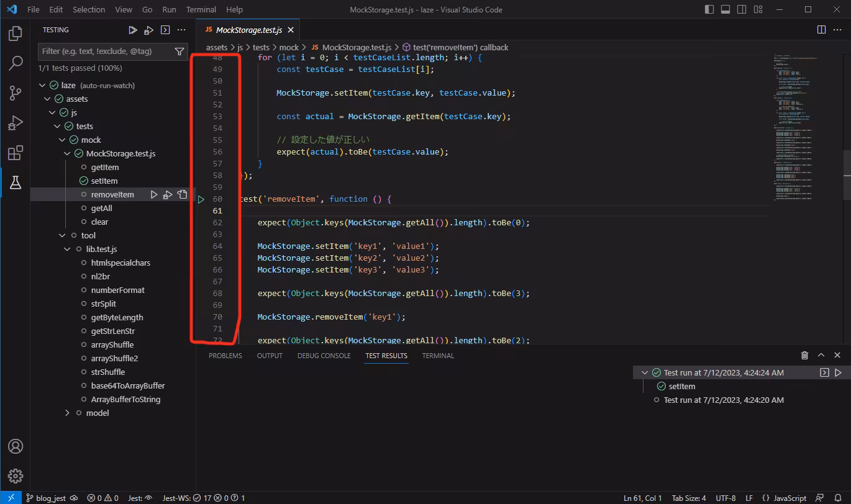Viewport: 851px width, 504px height.
Task: Collapse the tests folder node
Action: [x=57, y=126]
